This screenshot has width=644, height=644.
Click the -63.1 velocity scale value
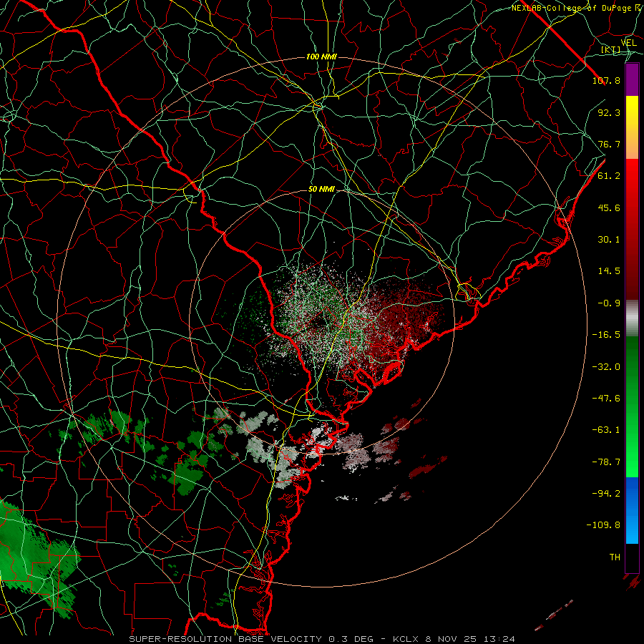606,430
